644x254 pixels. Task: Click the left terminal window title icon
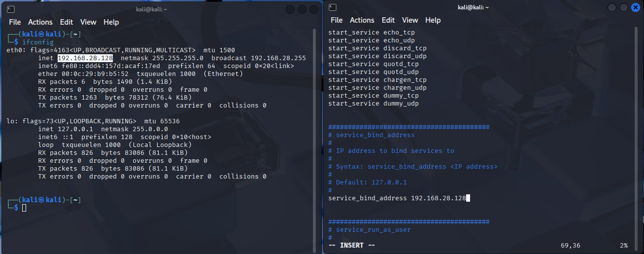[x=11, y=9]
